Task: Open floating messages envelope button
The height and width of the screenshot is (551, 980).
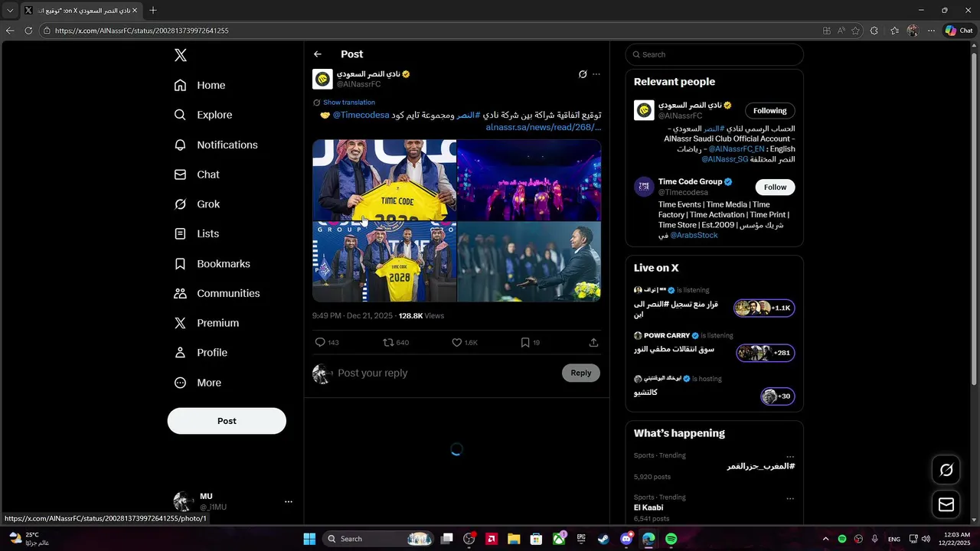Action: click(946, 504)
